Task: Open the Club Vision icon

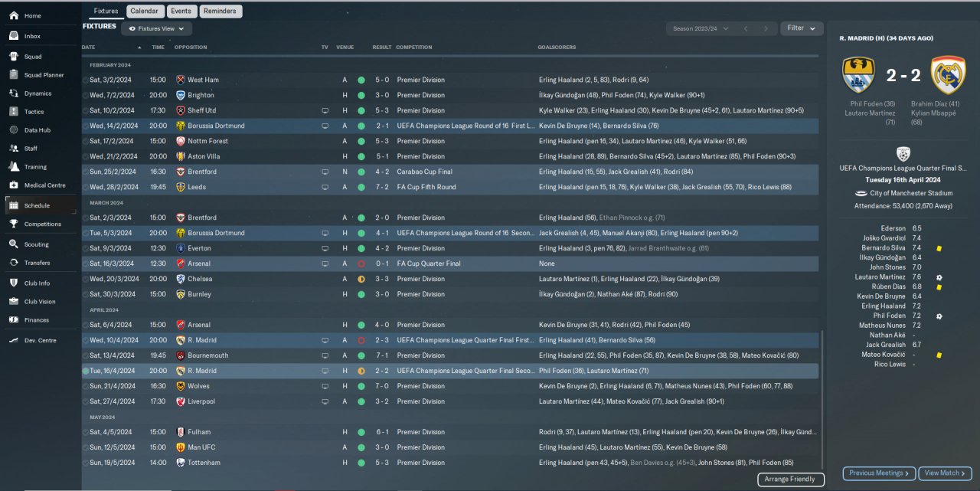Action: click(14, 301)
